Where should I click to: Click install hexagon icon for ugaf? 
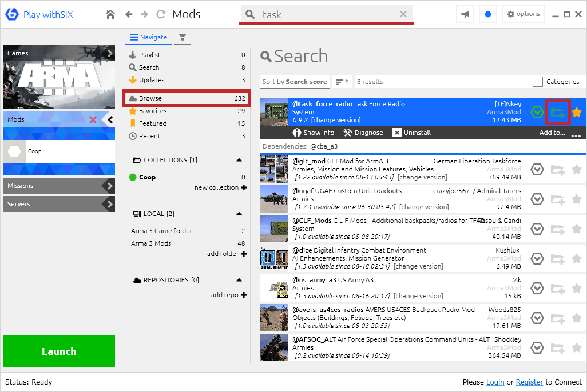point(537,199)
